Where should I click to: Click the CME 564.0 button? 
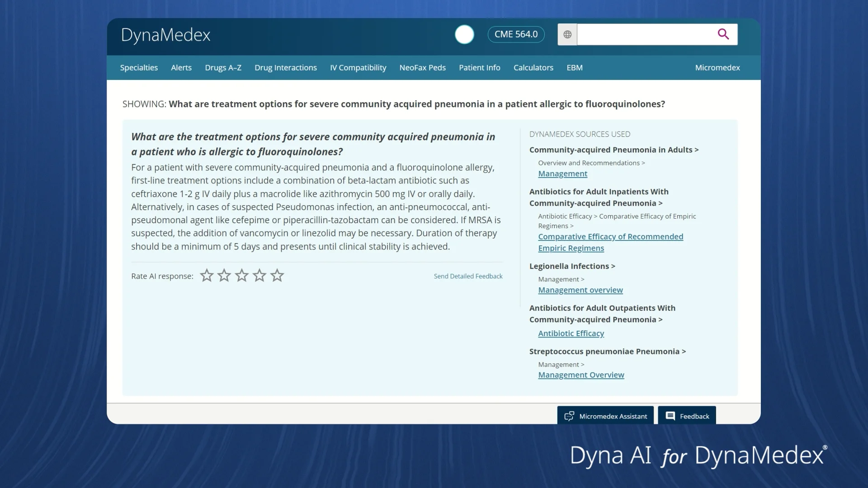coord(516,34)
